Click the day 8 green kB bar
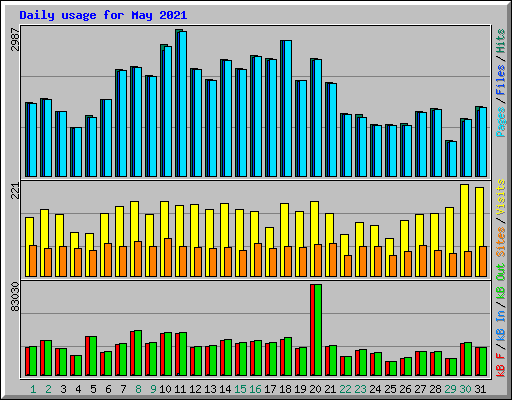 click(x=138, y=353)
